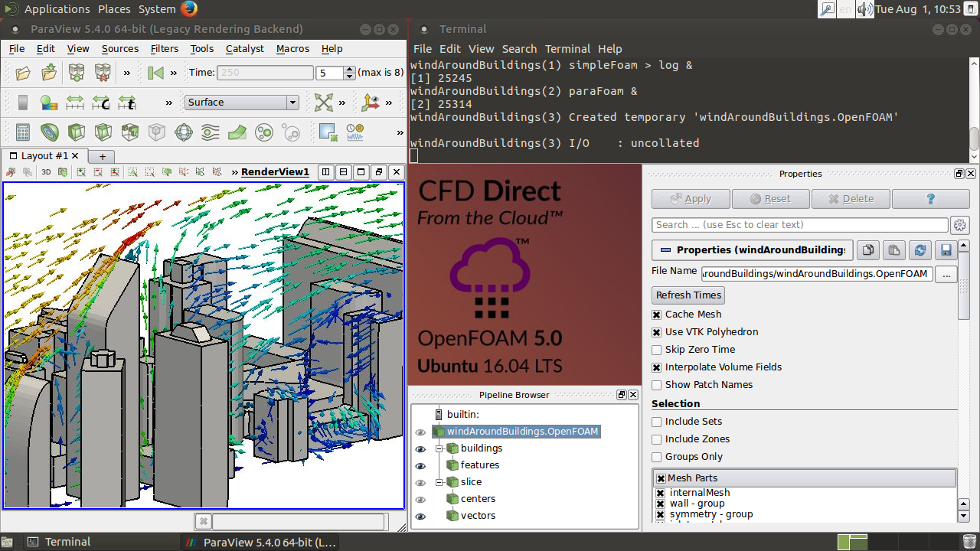Screen dimensions: 980x551
Task: Apply the Calculator filter
Action: 23,132
